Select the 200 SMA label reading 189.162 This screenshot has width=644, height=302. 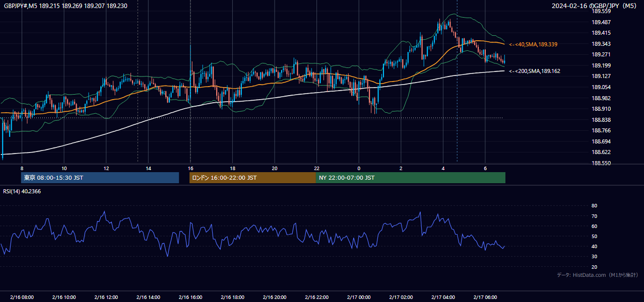point(535,71)
